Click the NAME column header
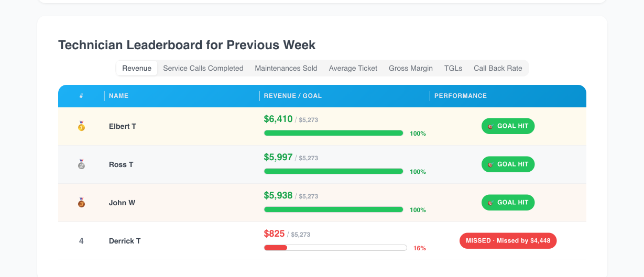 click(x=118, y=96)
